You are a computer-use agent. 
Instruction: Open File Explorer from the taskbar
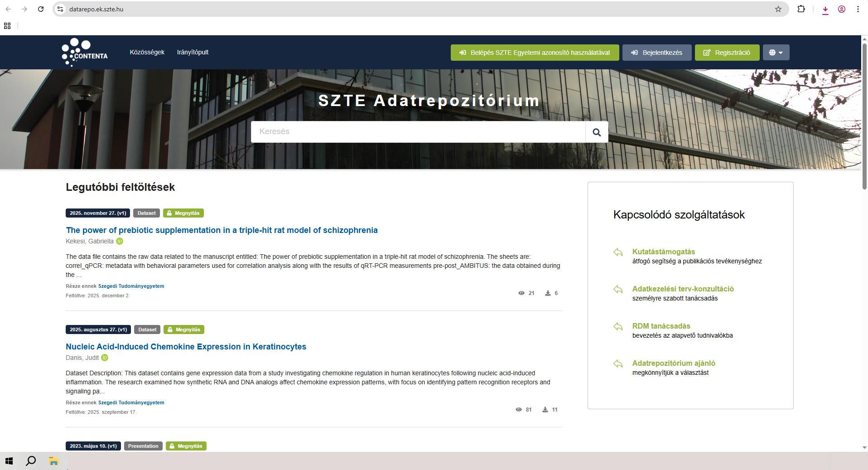point(53,460)
